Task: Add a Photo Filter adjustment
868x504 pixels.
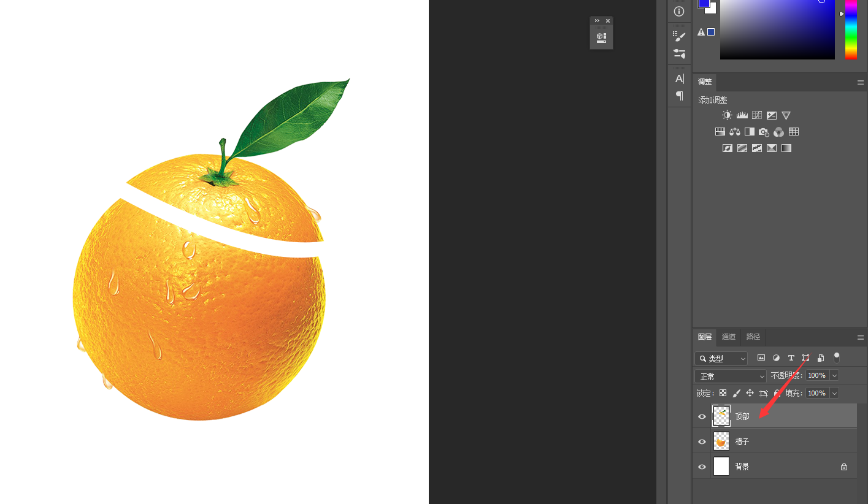Action: [764, 132]
